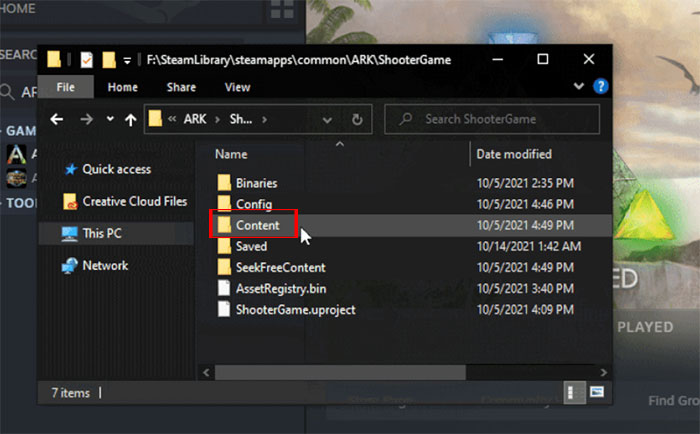The width and height of the screenshot is (700, 434).
Task: Open the Binaries folder
Action: pos(256,183)
